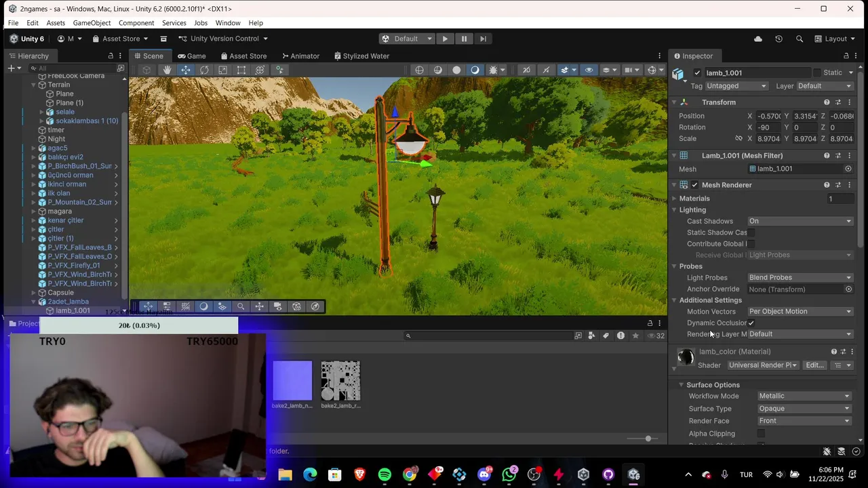Viewport: 868px width, 488px height.
Task: Select the Move tool in scene toolbar
Action: [185, 70]
